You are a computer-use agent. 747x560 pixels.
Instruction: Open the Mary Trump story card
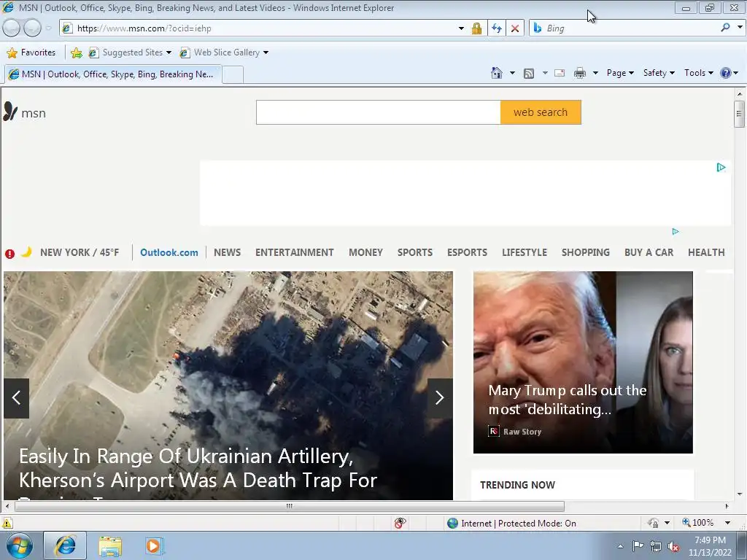[x=583, y=362]
